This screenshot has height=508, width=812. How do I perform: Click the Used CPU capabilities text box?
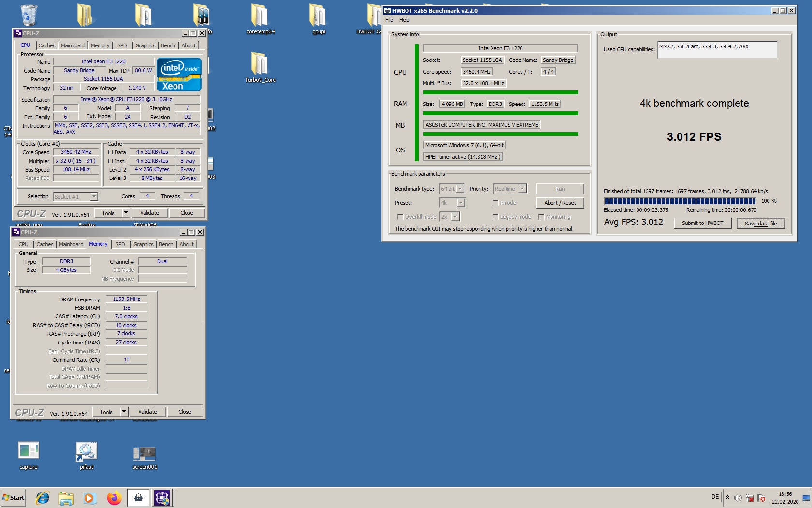[x=717, y=50]
